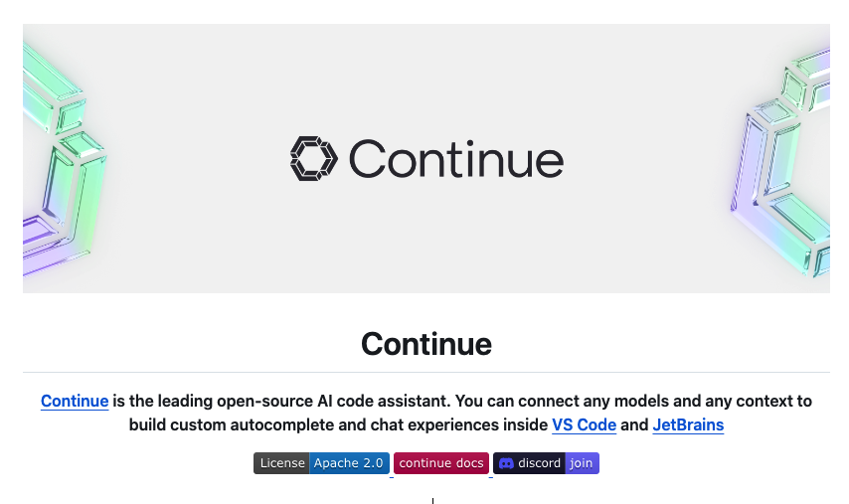Screen dimensions: 849x504
Task: Follow the JetBrains link
Action: [x=688, y=425]
